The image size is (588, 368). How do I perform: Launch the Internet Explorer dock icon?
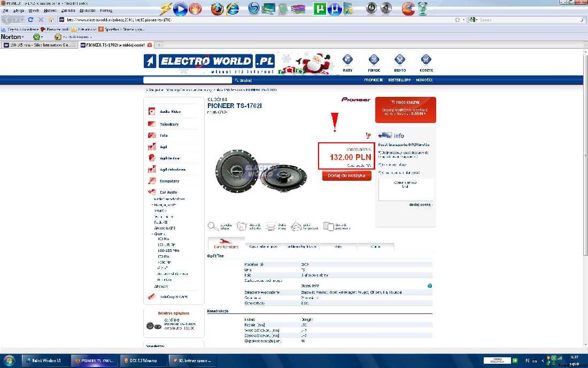click(233, 9)
